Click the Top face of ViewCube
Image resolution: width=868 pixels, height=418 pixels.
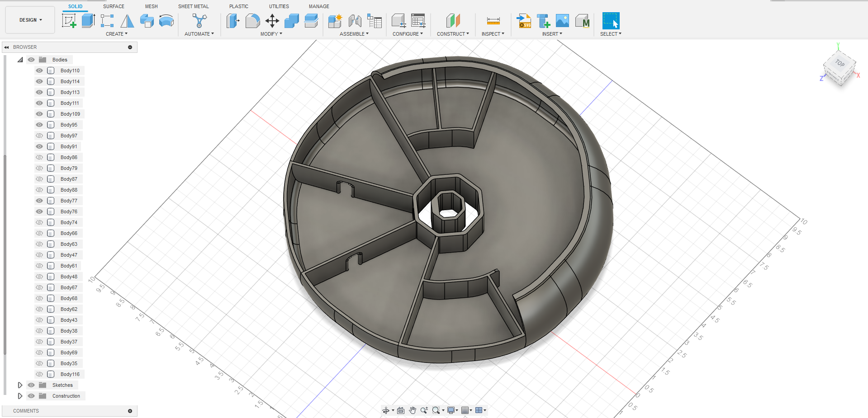[840, 63]
